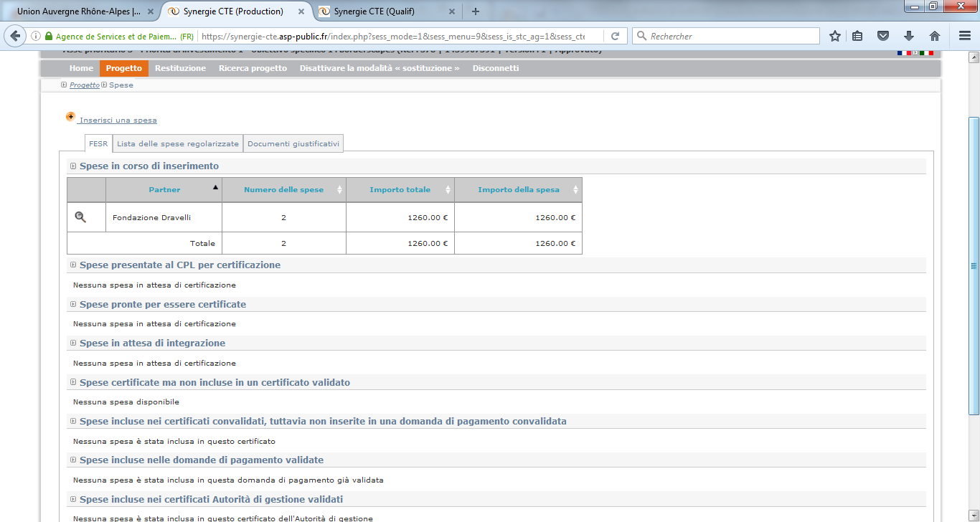Expand Spese incluse nelle domande di pagamento validate
The width and height of the screenshot is (980, 522).
[x=73, y=460]
